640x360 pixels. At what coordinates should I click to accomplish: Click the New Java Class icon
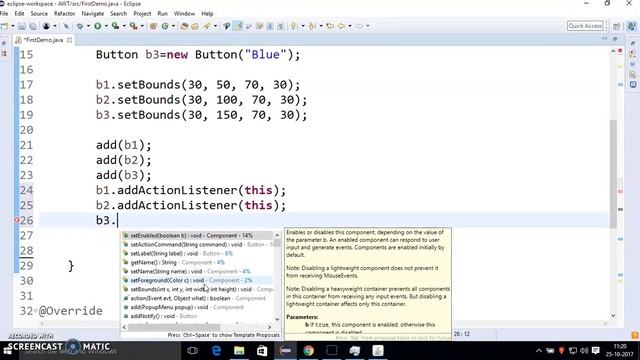(x=165, y=26)
